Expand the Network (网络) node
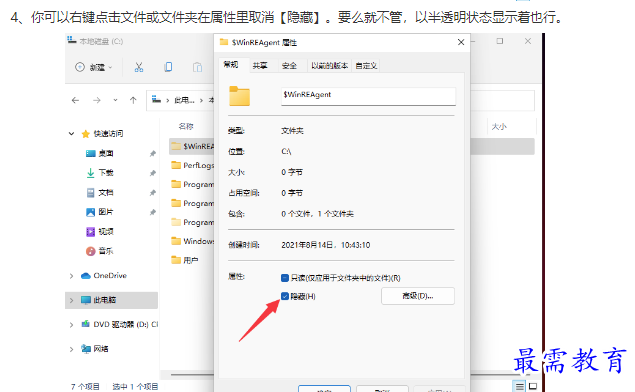This screenshot has width=635, height=392. (72, 349)
